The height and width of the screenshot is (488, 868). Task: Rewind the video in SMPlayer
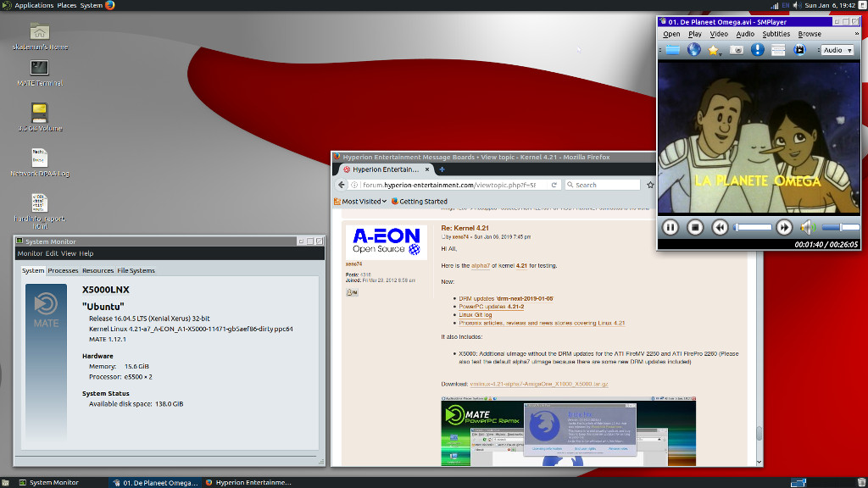click(x=720, y=227)
